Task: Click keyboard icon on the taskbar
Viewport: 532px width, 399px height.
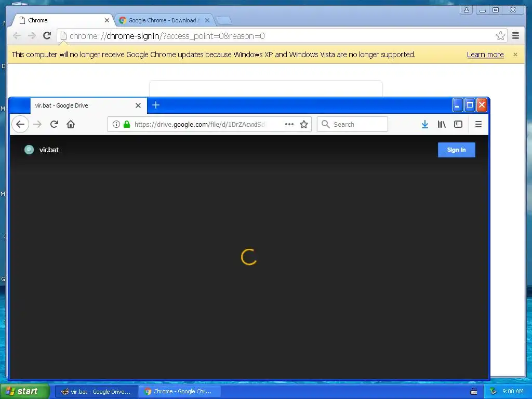Action: tap(474, 392)
